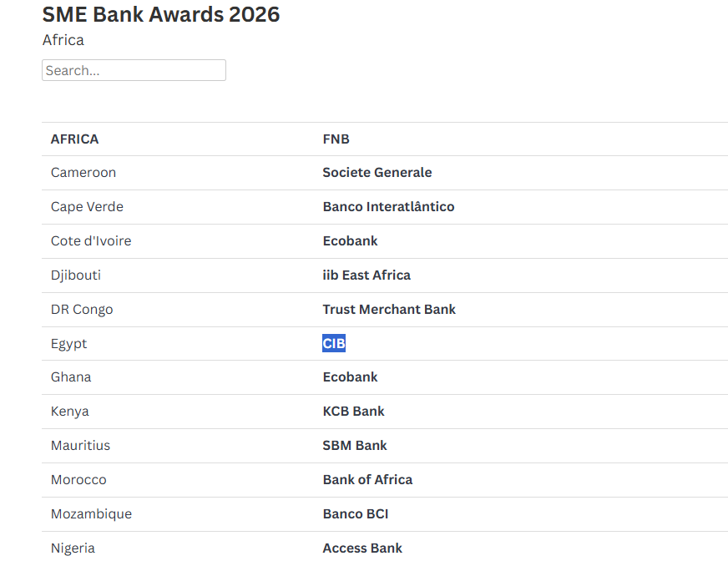Click Banco BCI in Mozambique row
The height and width of the screenshot is (561, 728).
click(356, 514)
